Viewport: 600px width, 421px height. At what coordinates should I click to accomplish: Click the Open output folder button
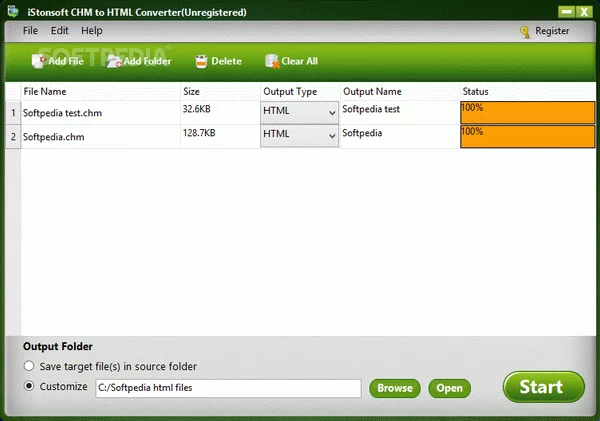449,388
